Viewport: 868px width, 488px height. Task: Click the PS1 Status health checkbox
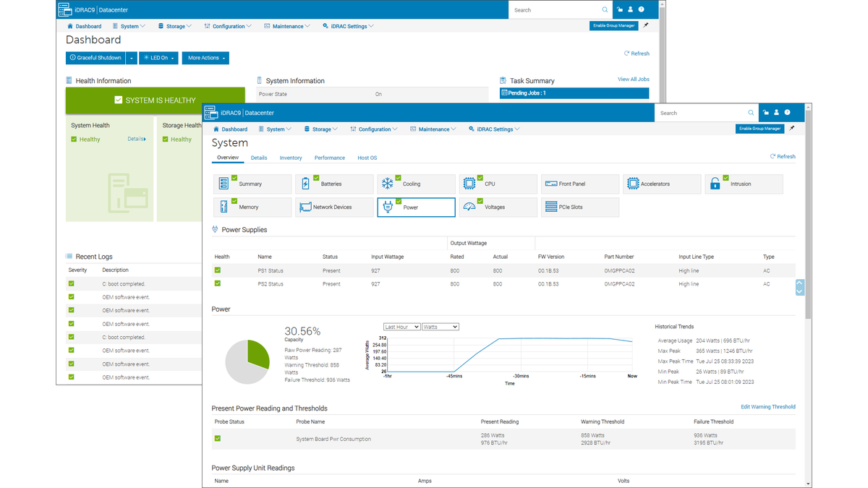pos(218,270)
